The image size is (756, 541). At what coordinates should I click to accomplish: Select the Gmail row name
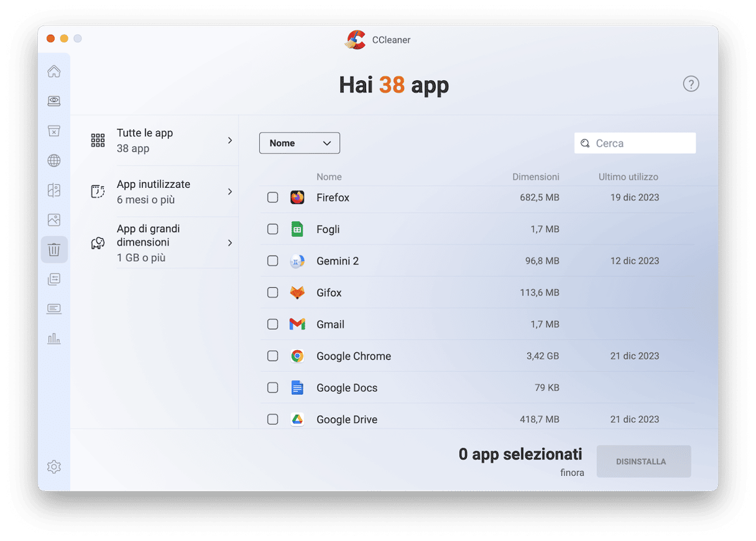[330, 324]
